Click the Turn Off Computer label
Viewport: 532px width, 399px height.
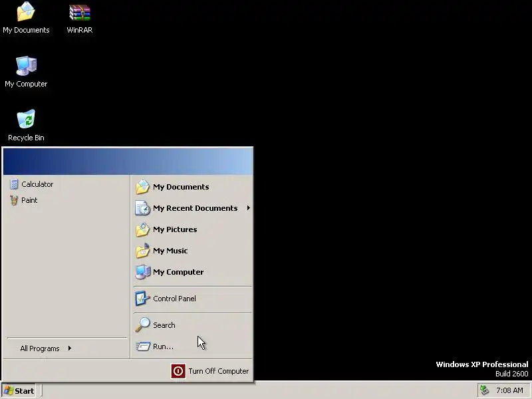coord(219,371)
